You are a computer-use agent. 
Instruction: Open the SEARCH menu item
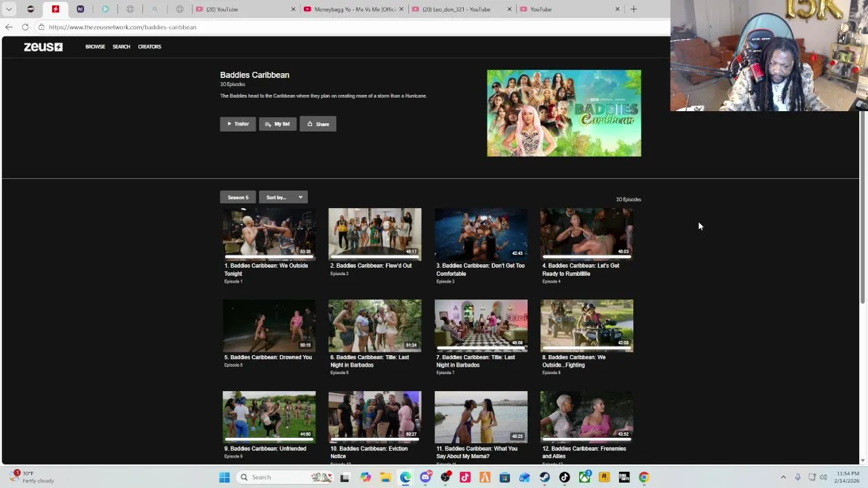tap(121, 47)
